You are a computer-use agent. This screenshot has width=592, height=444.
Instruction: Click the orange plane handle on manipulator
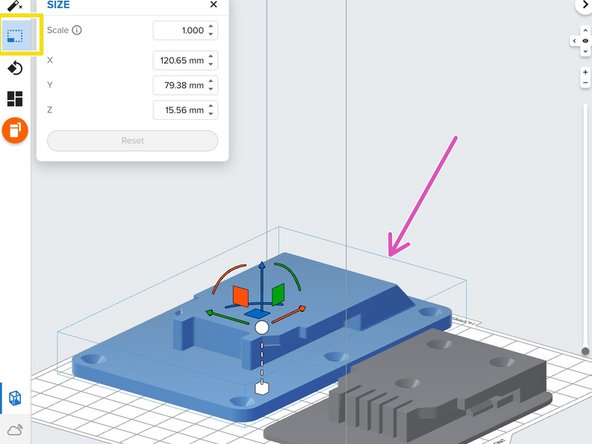pyautogui.click(x=240, y=296)
